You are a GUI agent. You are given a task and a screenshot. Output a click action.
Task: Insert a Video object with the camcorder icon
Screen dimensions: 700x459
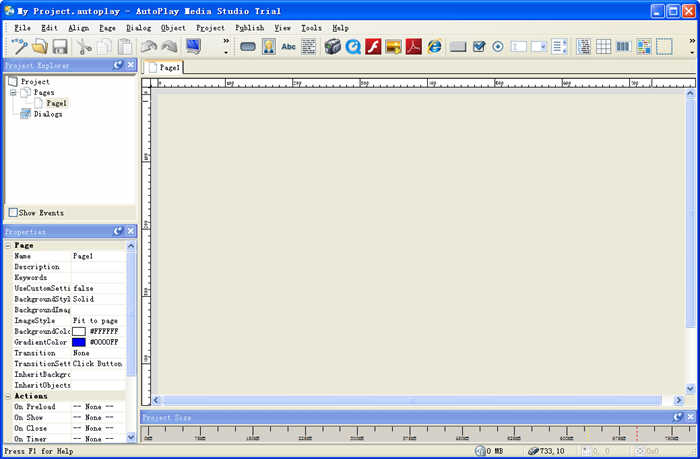point(333,46)
